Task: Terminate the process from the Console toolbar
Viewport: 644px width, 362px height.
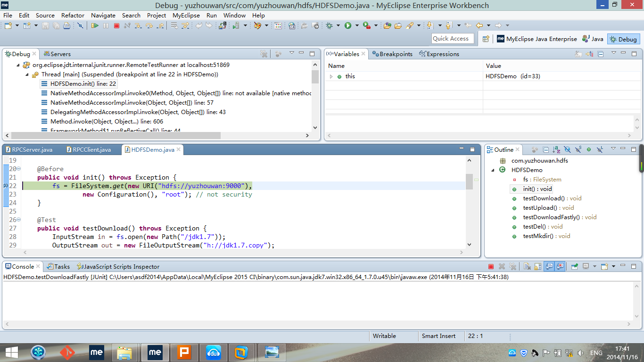Action: pyautogui.click(x=491, y=267)
